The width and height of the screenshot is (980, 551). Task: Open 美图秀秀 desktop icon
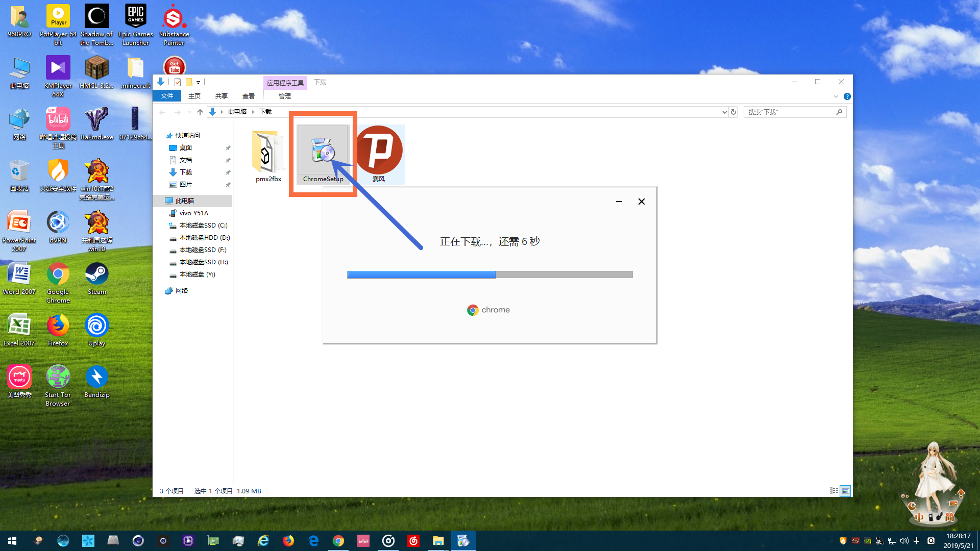click(19, 381)
